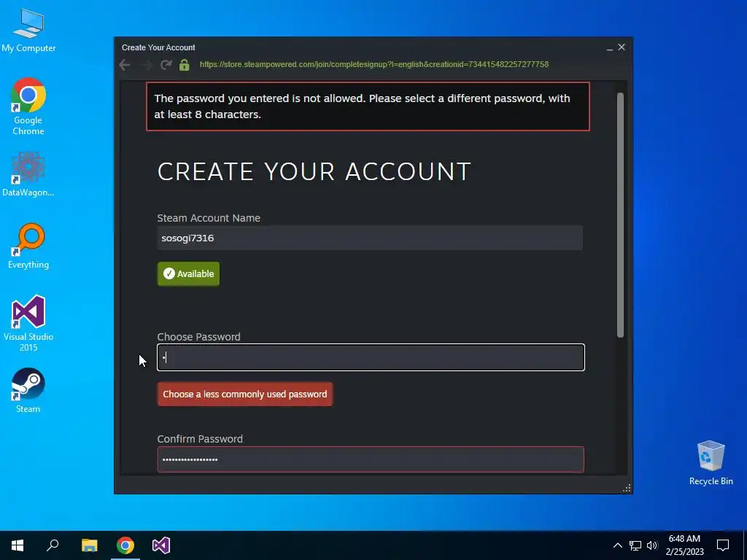Image resolution: width=747 pixels, height=560 pixels.
Task: Go back in the Steam browser window
Action: coord(125,65)
